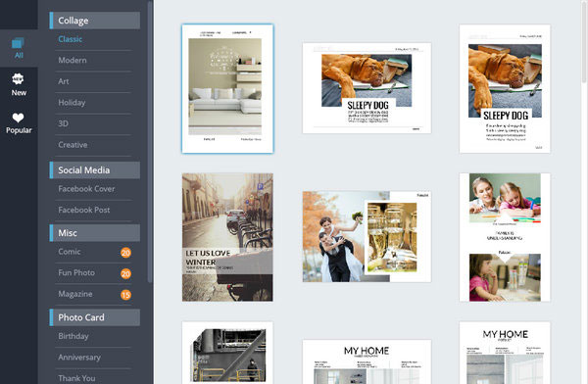Viewport: 588px width, 384px height.
Task: Choose the wedding couple collage template
Action: click(x=367, y=237)
